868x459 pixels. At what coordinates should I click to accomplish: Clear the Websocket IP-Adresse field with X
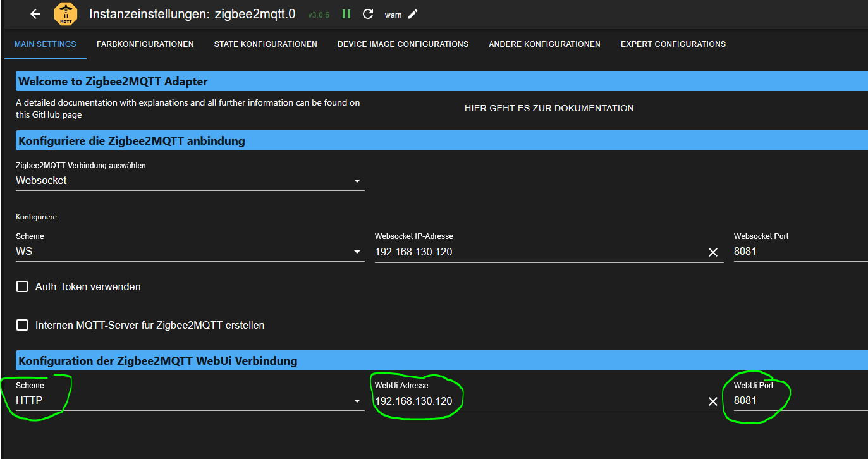pos(713,252)
